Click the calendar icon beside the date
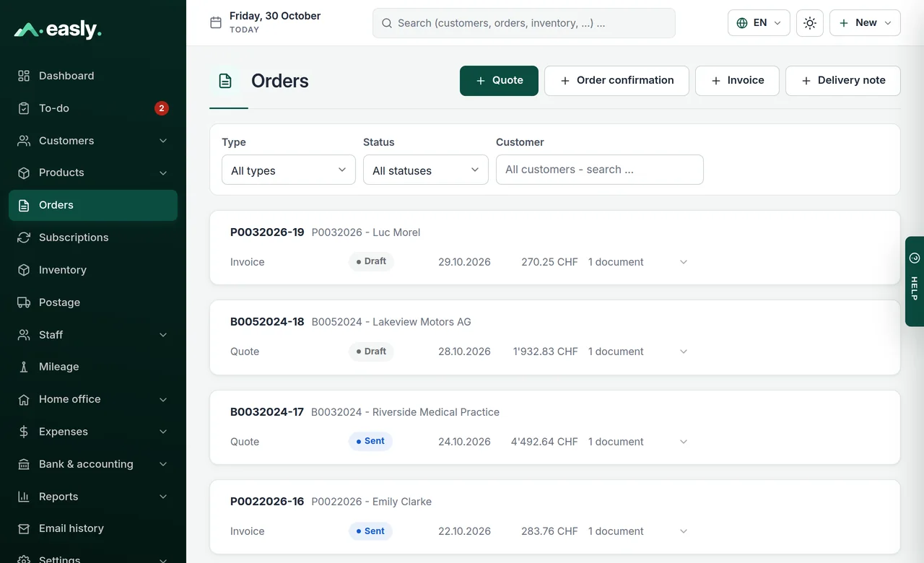 pos(215,23)
